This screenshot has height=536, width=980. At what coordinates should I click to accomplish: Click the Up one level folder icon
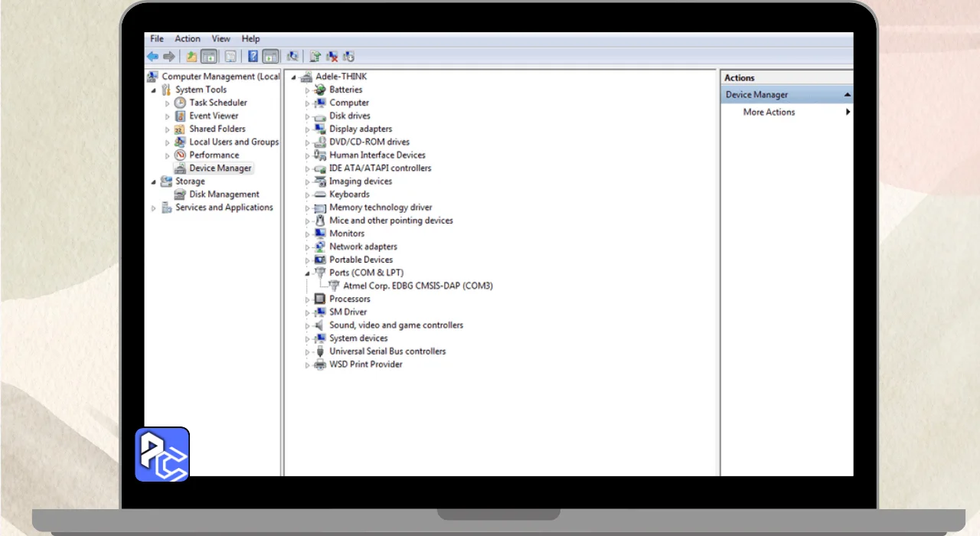191,57
